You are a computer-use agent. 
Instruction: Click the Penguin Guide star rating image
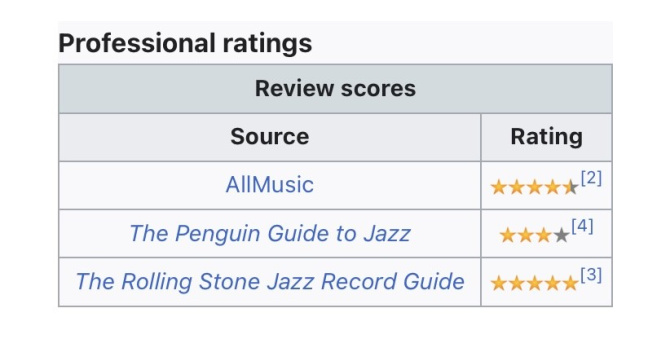click(535, 235)
